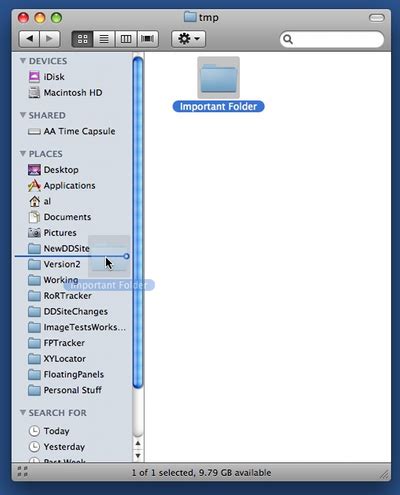Click the sidebar scroll down arrow
The image size is (400, 495).
pos(138,455)
